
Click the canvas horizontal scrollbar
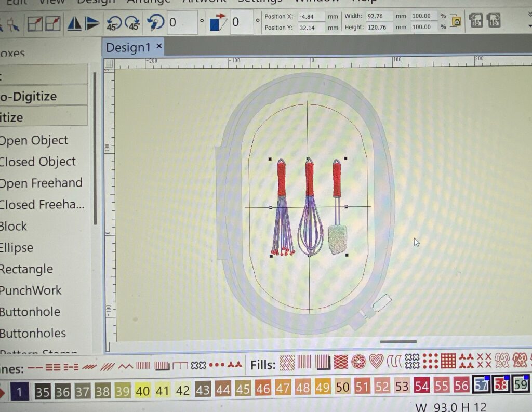coord(398,342)
